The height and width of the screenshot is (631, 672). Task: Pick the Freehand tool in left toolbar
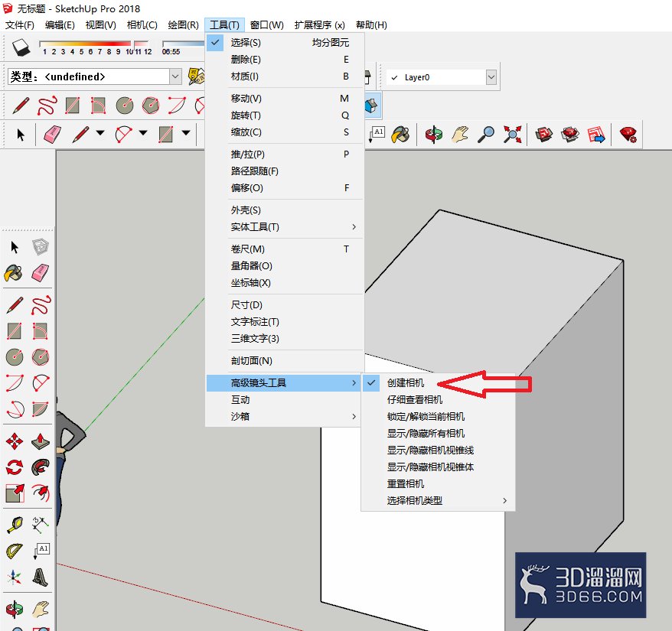point(41,305)
